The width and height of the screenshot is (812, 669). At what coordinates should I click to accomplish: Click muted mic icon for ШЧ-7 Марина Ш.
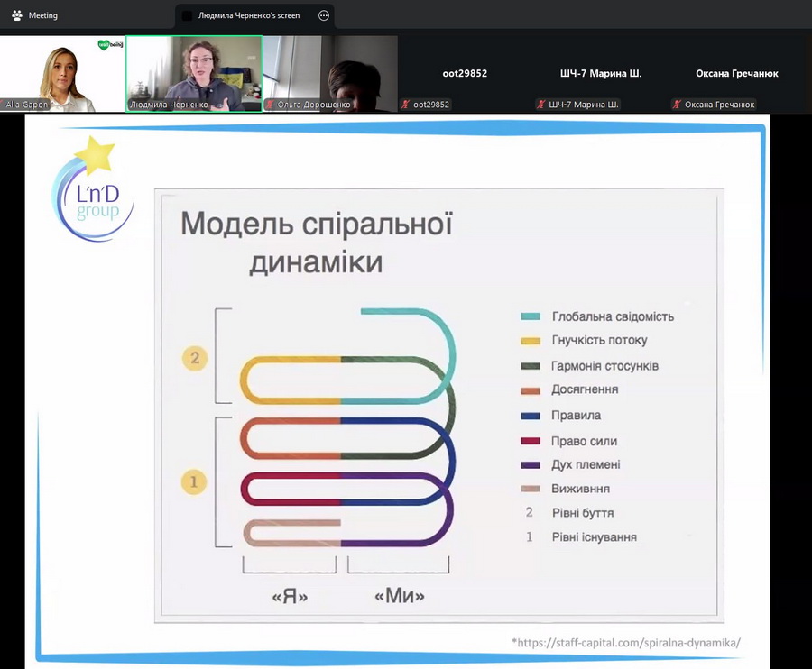pos(541,105)
